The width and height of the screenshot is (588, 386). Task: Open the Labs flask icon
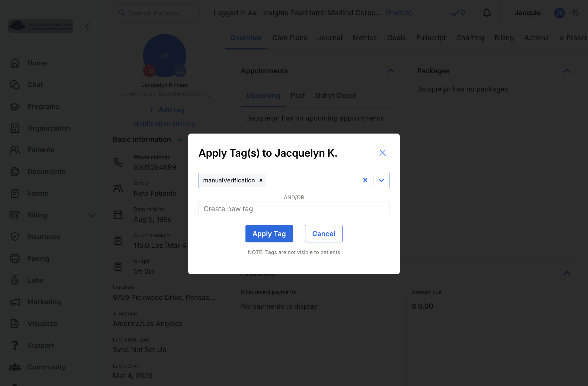tap(15, 280)
